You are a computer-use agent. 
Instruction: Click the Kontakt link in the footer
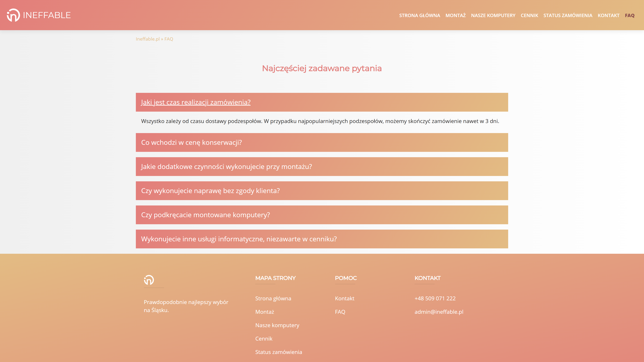pyautogui.click(x=345, y=298)
